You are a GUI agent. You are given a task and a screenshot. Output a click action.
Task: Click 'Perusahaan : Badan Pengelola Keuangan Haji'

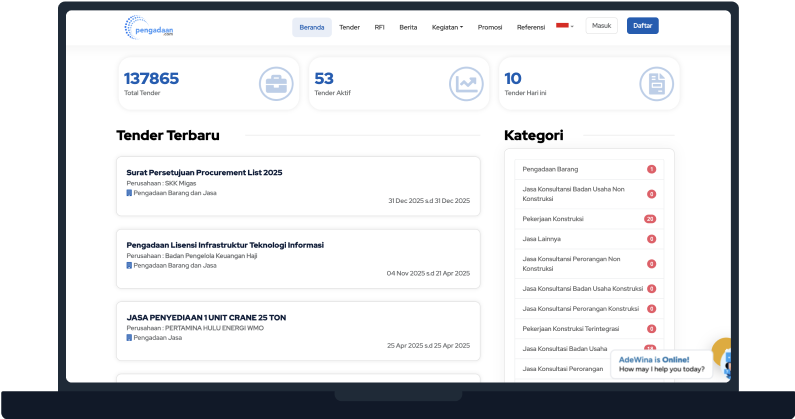(192, 256)
